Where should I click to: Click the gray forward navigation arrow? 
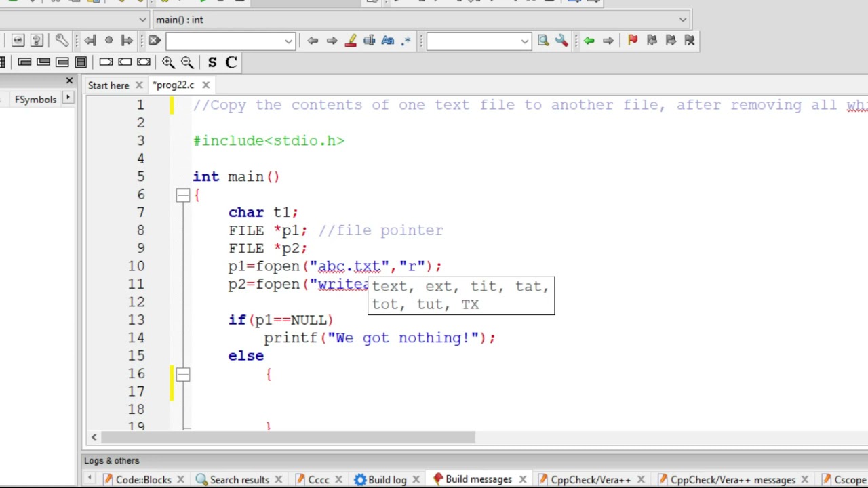(608, 41)
